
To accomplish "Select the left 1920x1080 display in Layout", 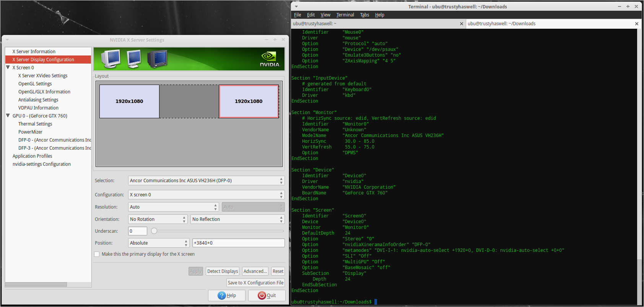I will point(129,101).
